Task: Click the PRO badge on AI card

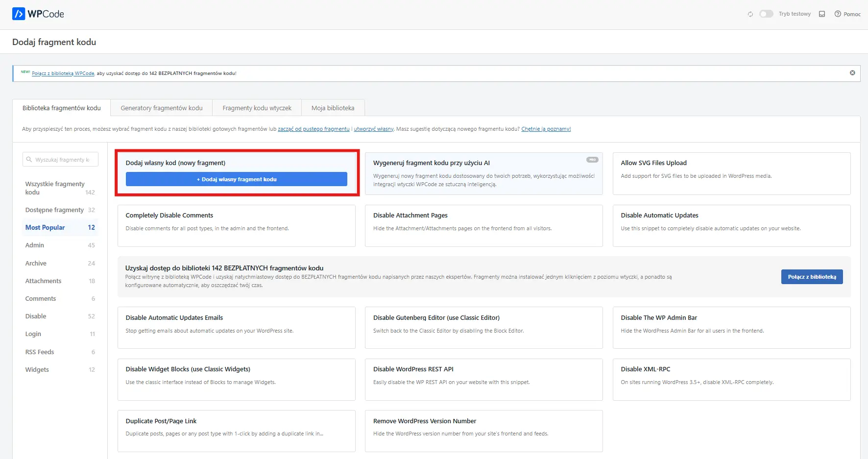Action: [592, 160]
